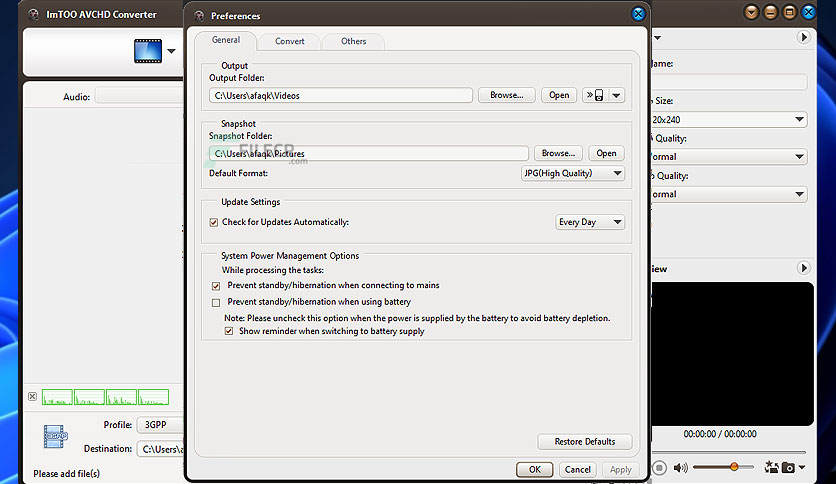The height and width of the screenshot is (484, 836).
Task: Open the main window menu dropdown button
Action: pos(752,12)
